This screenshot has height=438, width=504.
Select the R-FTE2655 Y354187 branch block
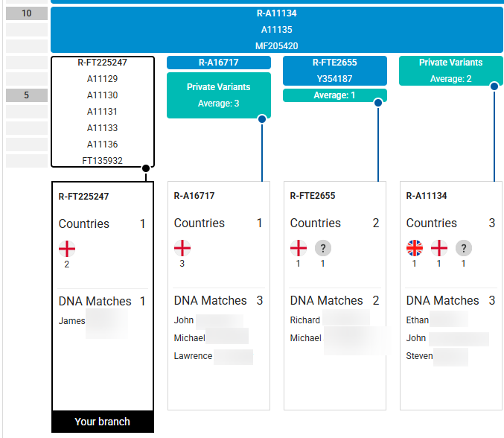coord(334,71)
